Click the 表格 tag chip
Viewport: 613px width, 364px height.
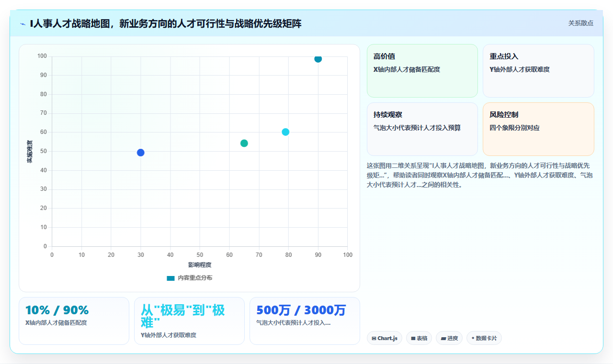[x=419, y=338]
